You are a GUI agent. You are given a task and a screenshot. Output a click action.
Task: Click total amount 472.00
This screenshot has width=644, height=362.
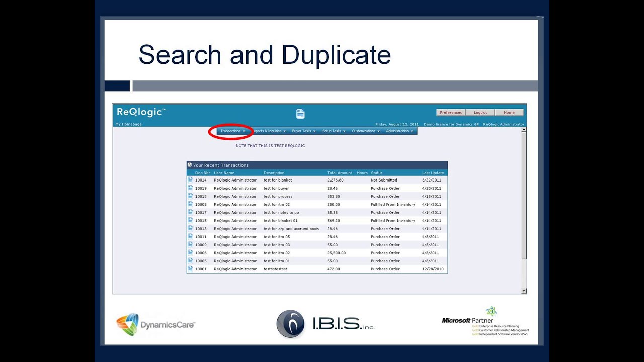point(334,269)
